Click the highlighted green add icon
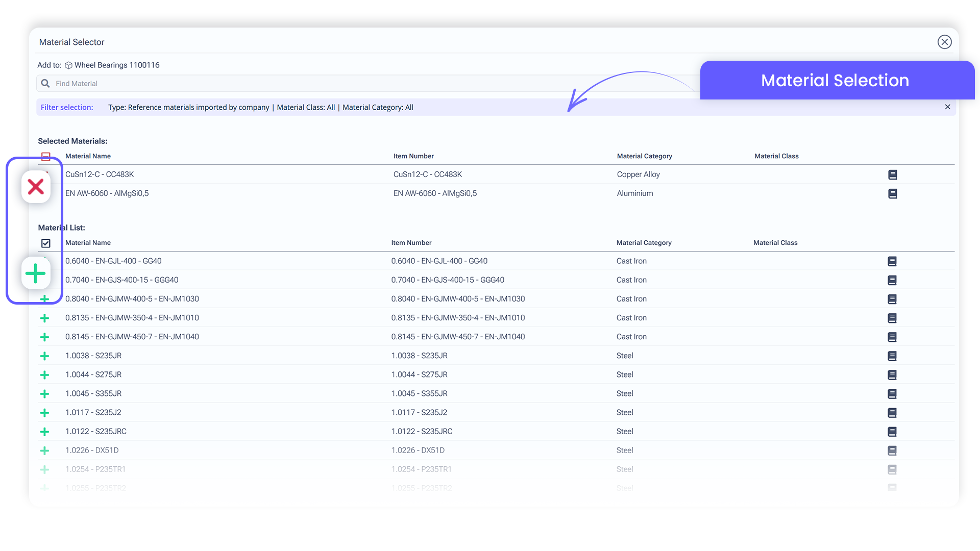The height and width of the screenshot is (551, 980). [x=36, y=273]
